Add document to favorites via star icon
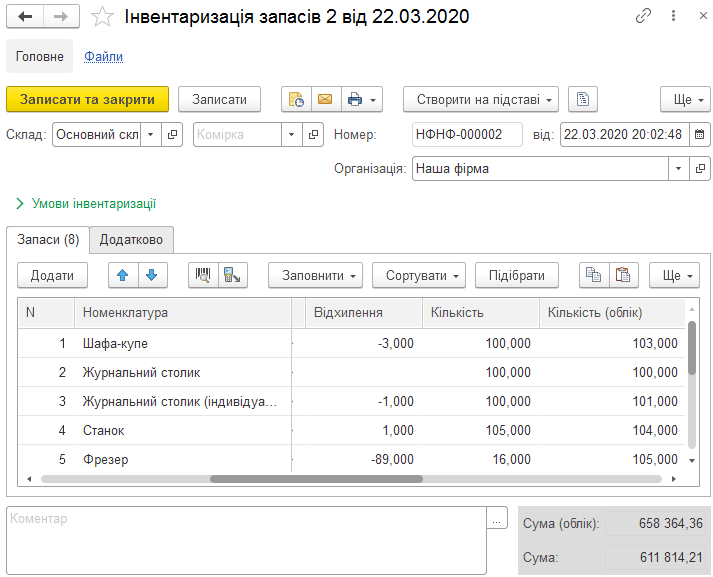Screen dimensions: 713x577 click(x=102, y=17)
